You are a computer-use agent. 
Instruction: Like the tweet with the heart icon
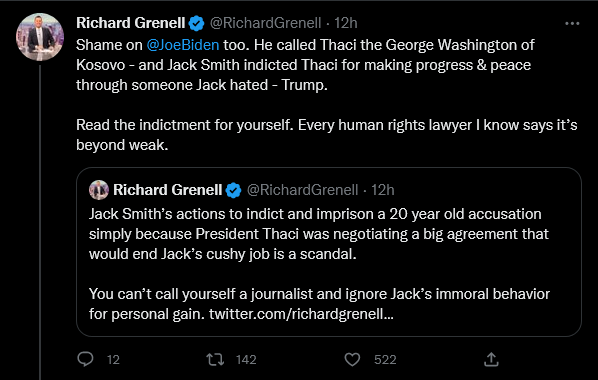pos(352,359)
